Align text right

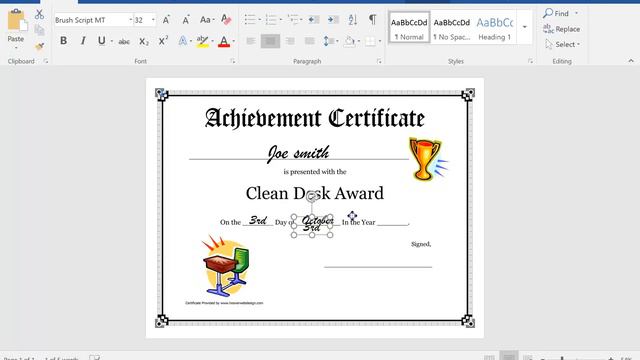(290, 41)
